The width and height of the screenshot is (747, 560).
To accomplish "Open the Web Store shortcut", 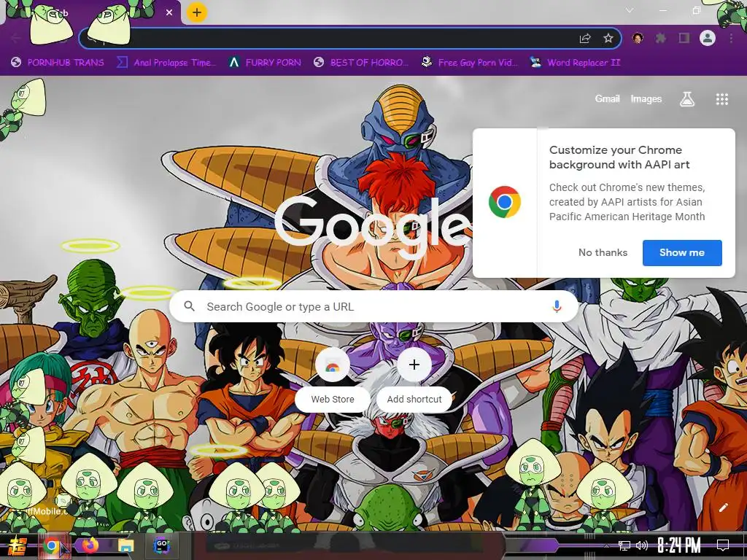I will pos(333,379).
